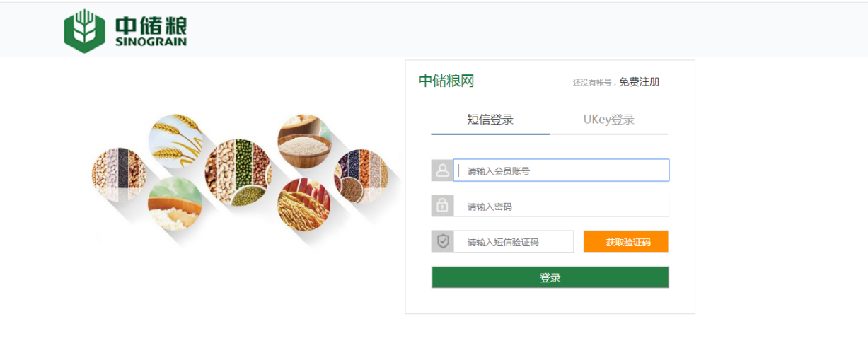Viewport: 868px width, 353px height.
Task: Click the green Sinograin wheat logo emblem
Action: tap(84, 31)
